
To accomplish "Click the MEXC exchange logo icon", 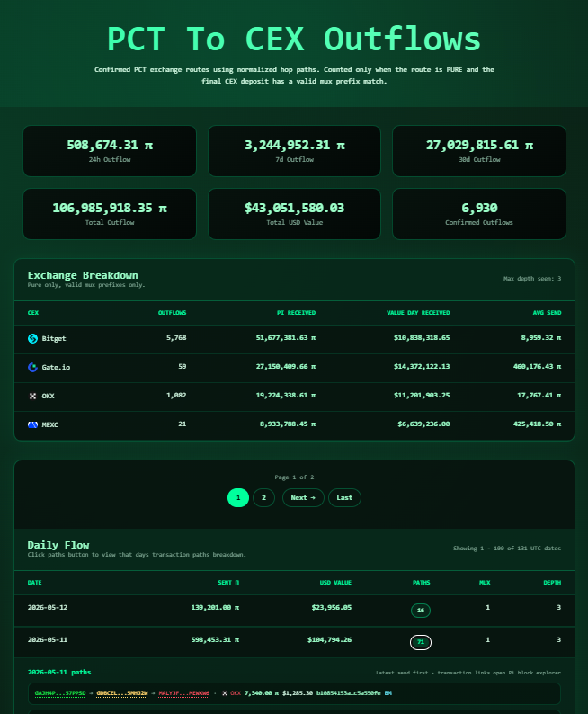I will (x=32, y=424).
